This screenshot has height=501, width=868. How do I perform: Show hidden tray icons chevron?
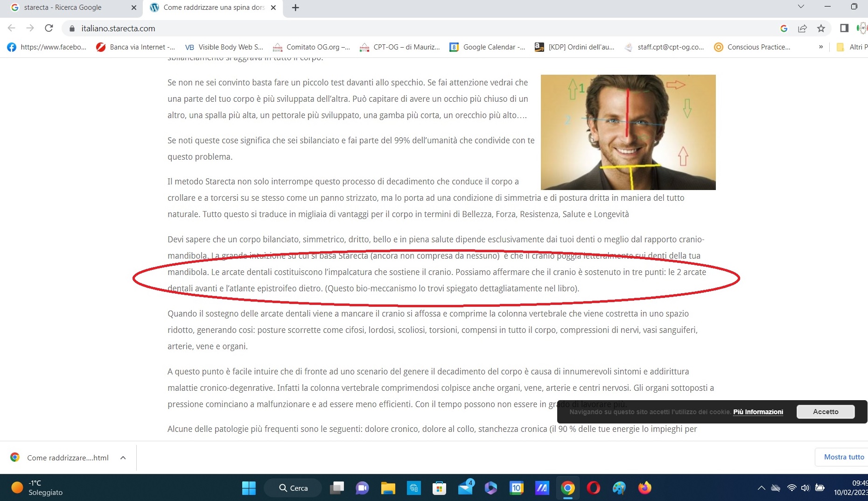(761, 488)
